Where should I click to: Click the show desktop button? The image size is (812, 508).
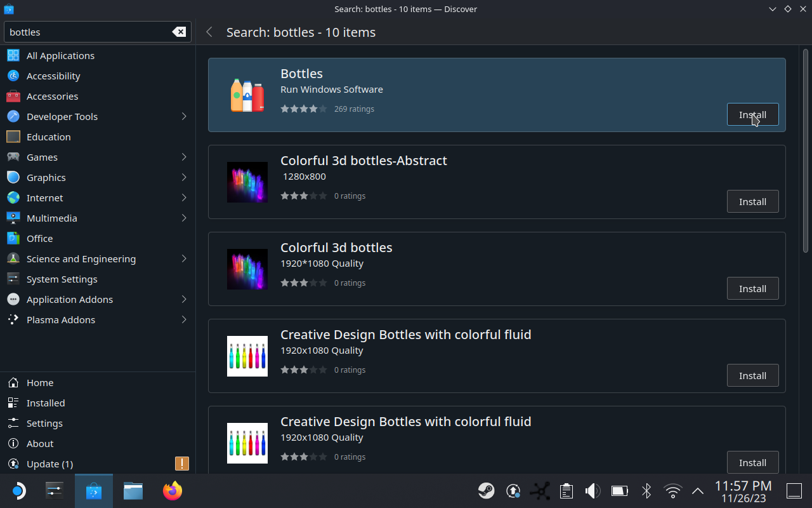point(794,490)
